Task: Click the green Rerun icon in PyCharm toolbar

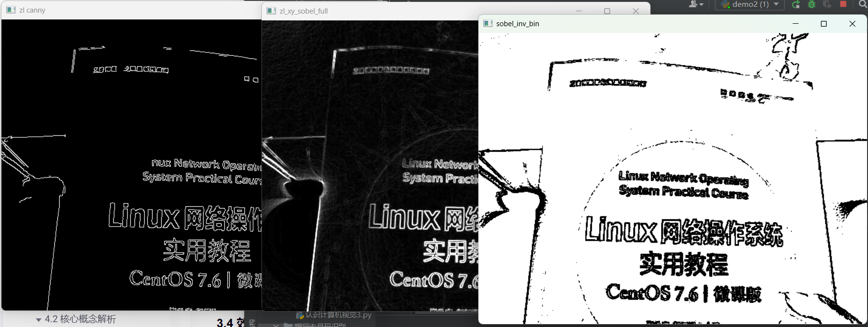Action: (x=796, y=4)
